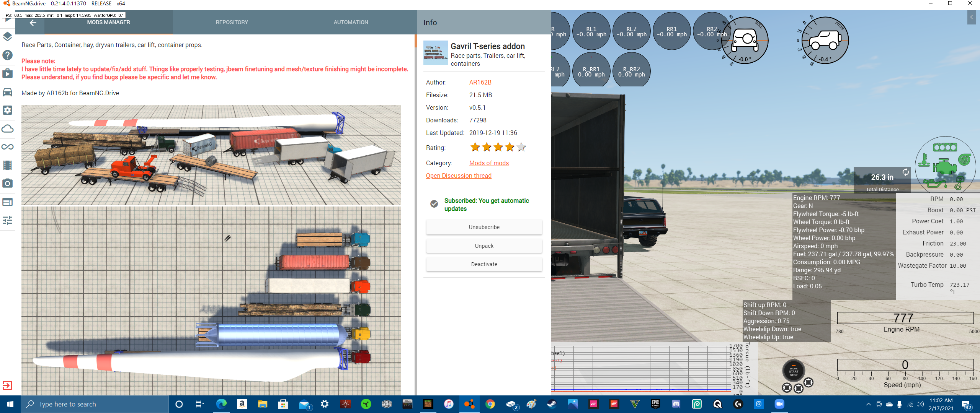Image resolution: width=980 pixels, height=413 pixels.
Task: Click downloads count 77298
Action: pos(478,120)
